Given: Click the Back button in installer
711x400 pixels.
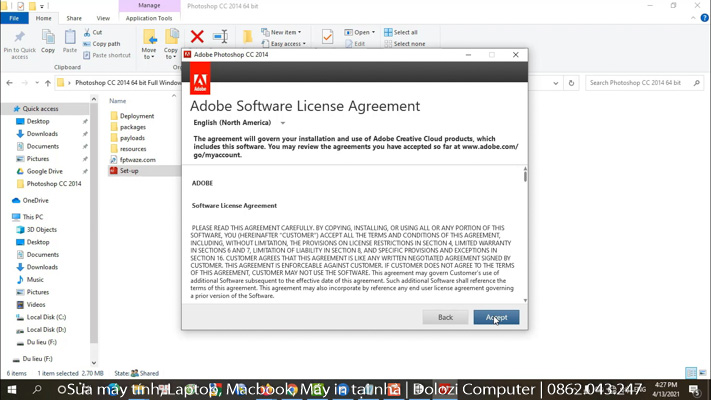Looking at the screenshot, I should pos(445,317).
